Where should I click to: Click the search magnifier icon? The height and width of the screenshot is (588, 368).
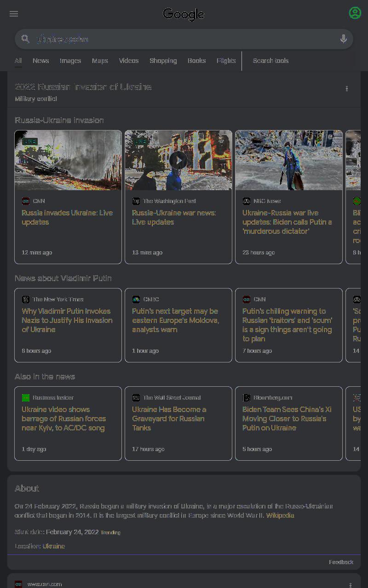(26, 39)
